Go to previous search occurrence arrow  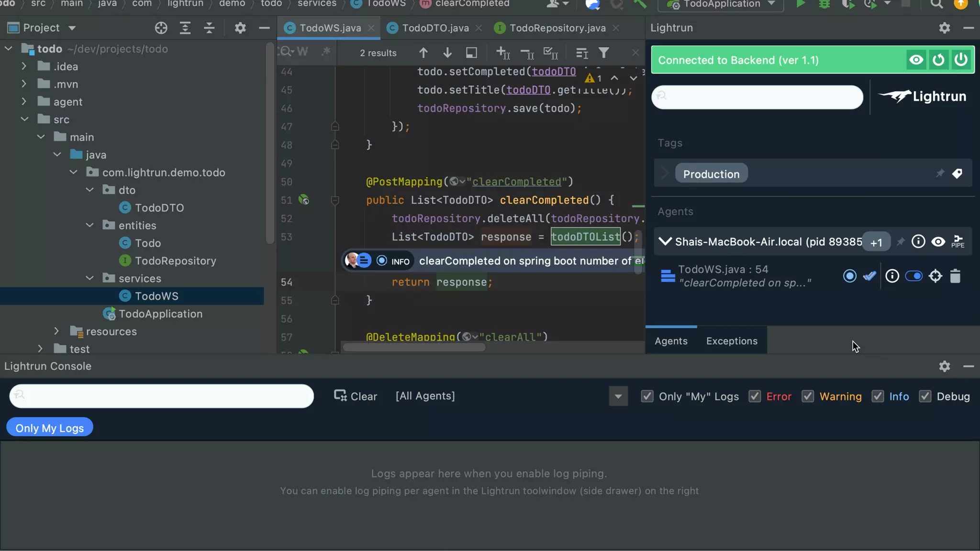point(423,53)
